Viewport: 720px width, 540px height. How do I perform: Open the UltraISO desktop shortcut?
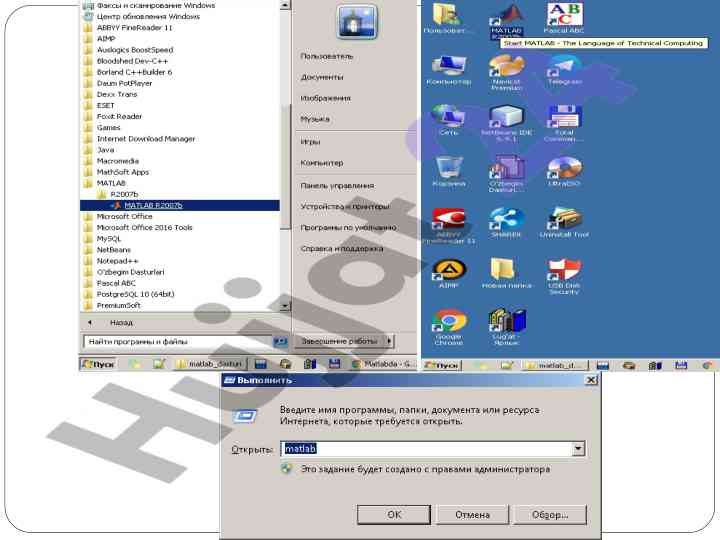click(x=563, y=170)
